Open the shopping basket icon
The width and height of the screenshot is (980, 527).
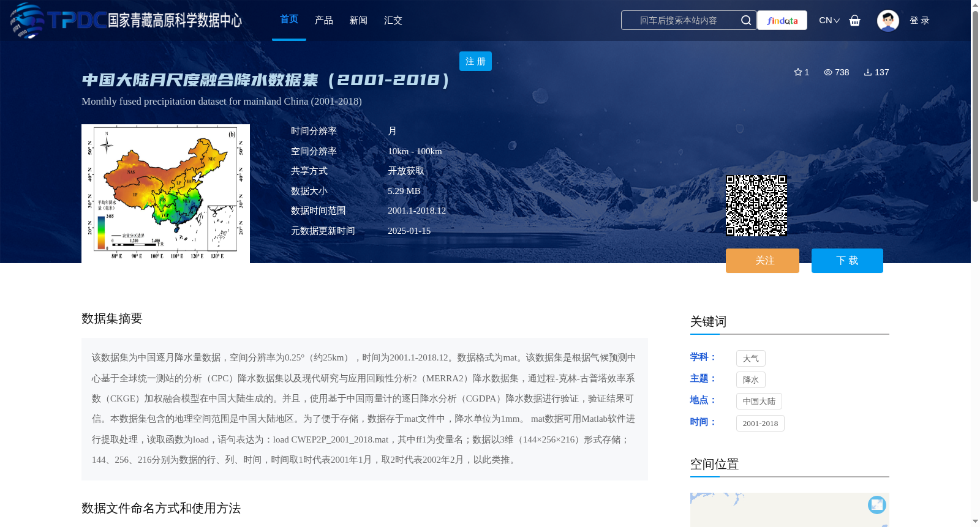pyautogui.click(x=854, y=20)
